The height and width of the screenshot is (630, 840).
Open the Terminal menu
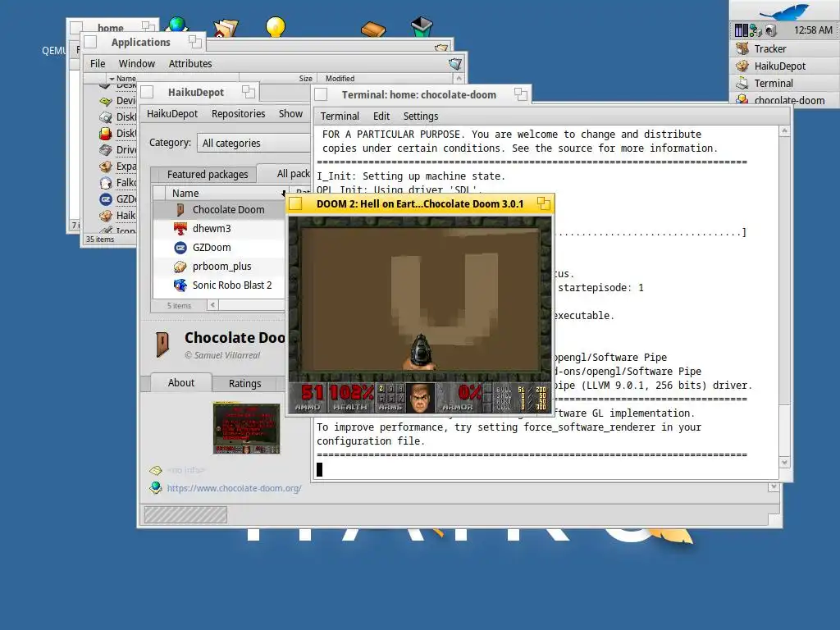coord(340,116)
